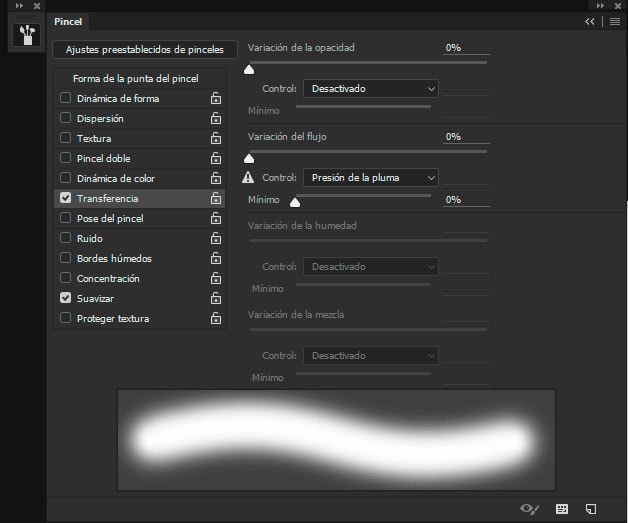Open the preset manager icon
Screen dimensions: 628x523
[x=562, y=509]
